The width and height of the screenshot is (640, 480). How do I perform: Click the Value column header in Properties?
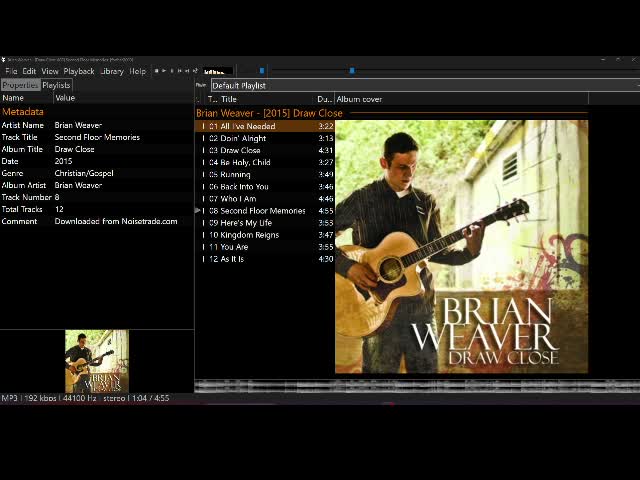pyautogui.click(x=123, y=98)
